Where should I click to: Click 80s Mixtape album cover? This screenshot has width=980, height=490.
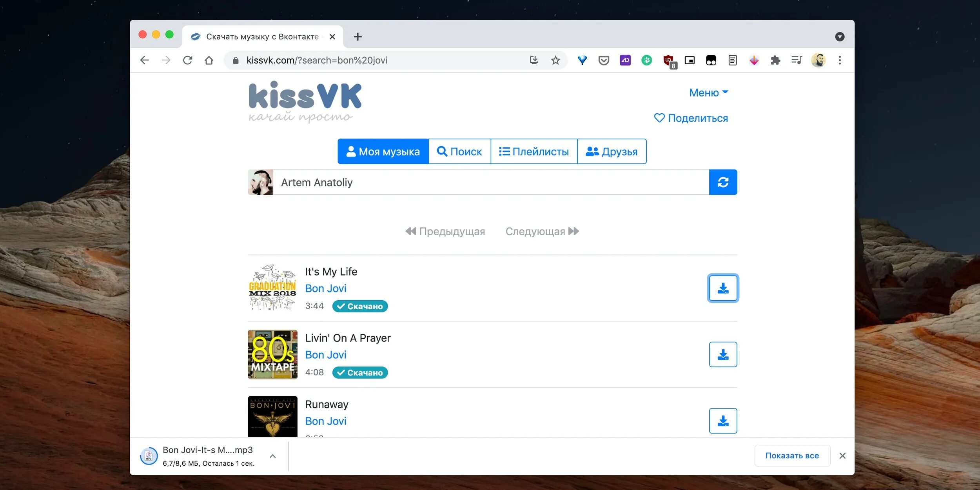(x=272, y=354)
